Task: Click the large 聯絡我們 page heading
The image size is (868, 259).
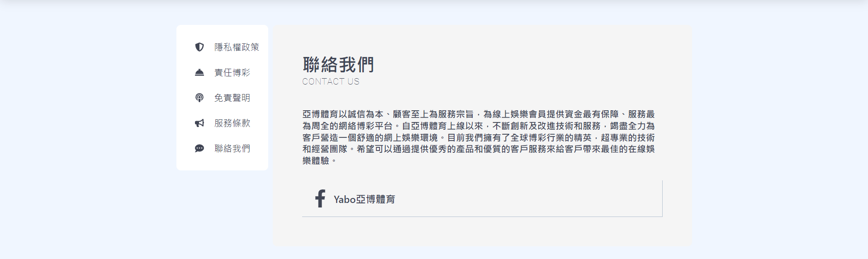Action: coord(338,65)
